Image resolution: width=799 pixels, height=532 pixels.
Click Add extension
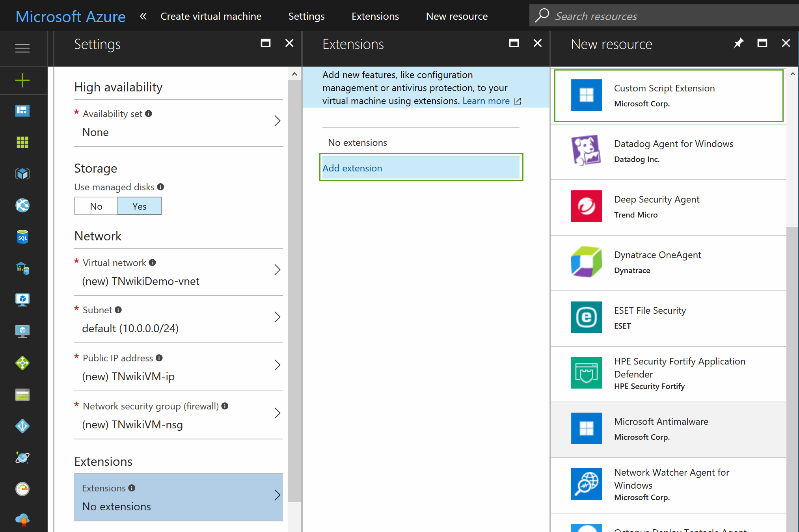tap(421, 168)
